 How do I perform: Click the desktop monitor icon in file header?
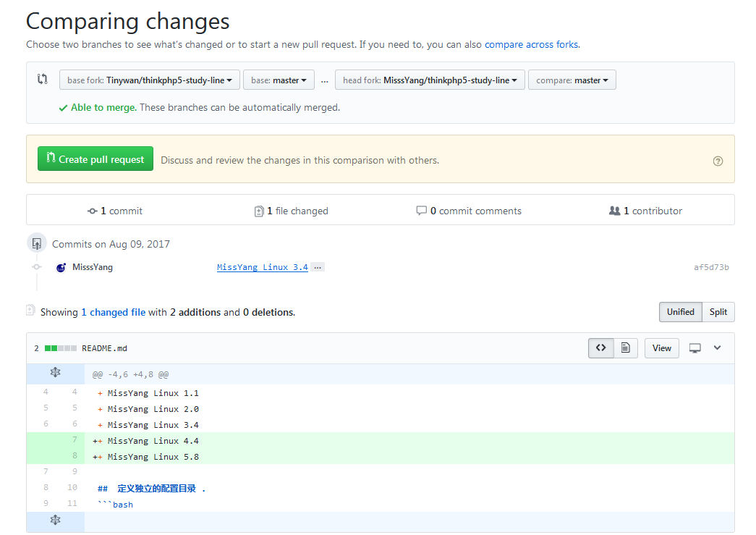695,348
